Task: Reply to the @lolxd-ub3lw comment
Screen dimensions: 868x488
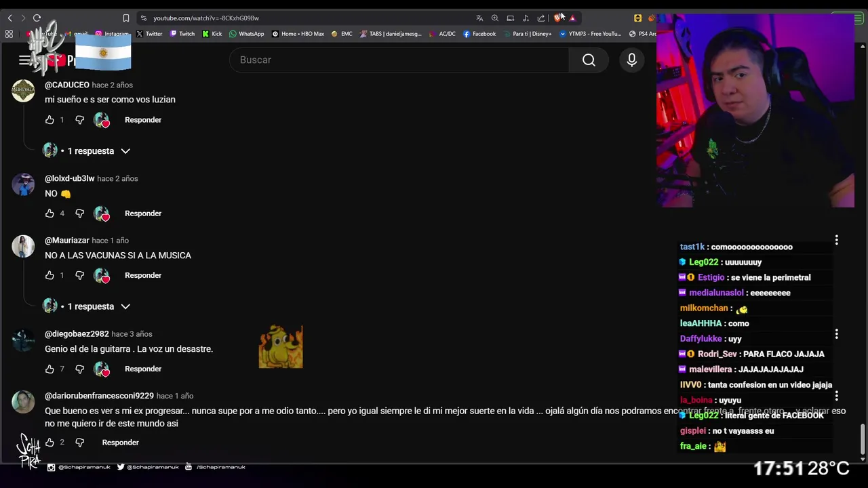Action: [x=143, y=213]
